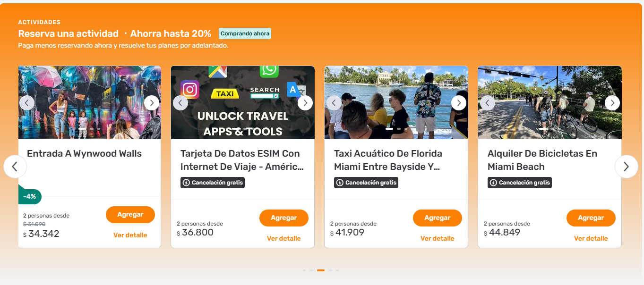Show next image on Wynwood Walls card
Image resolution: width=644 pixels, height=285 pixels.
(152, 103)
